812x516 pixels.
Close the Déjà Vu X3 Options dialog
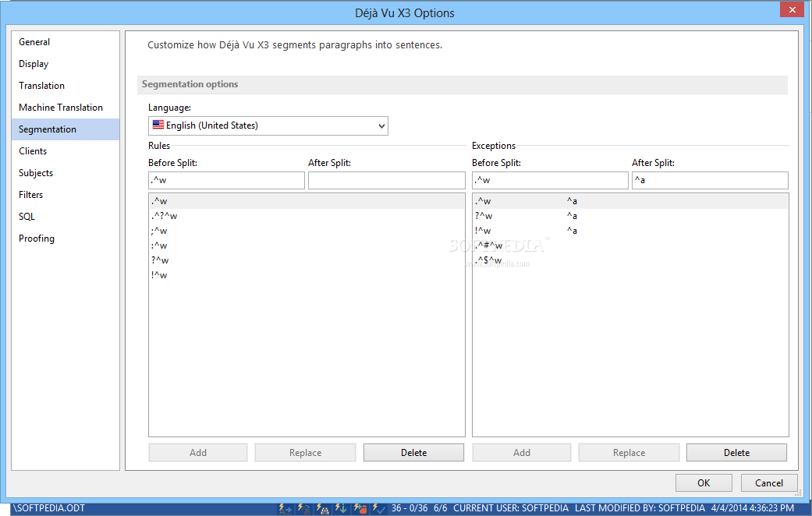[792, 9]
